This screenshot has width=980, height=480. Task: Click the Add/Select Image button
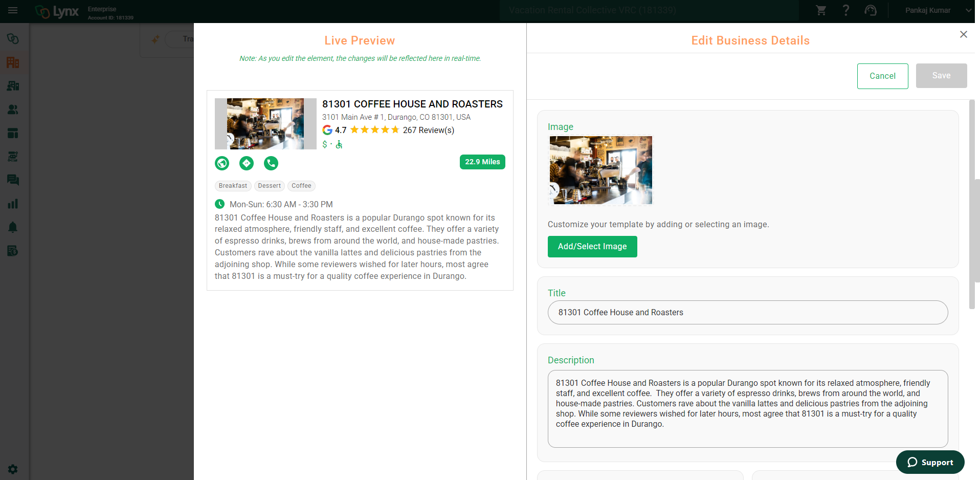[x=592, y=247]
